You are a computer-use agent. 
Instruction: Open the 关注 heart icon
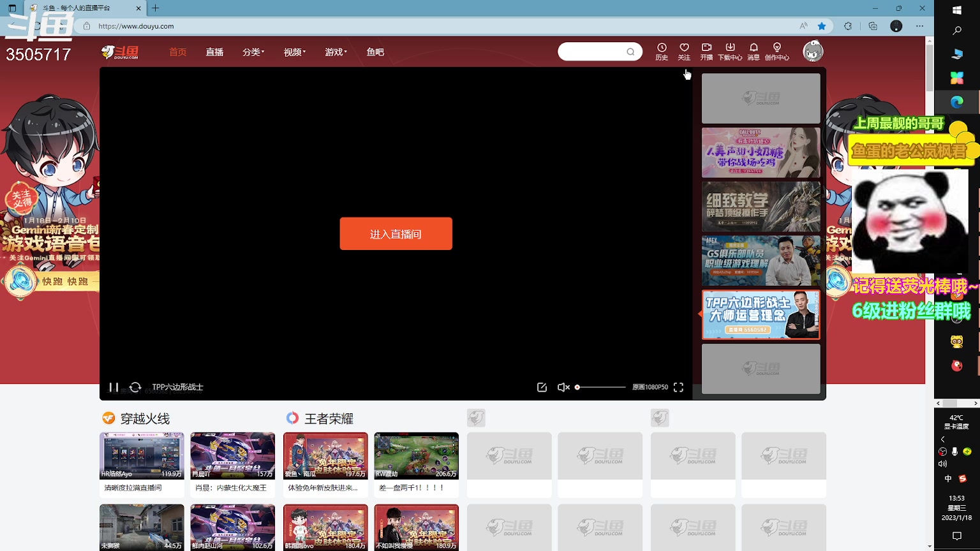click(x=684, y=52)
